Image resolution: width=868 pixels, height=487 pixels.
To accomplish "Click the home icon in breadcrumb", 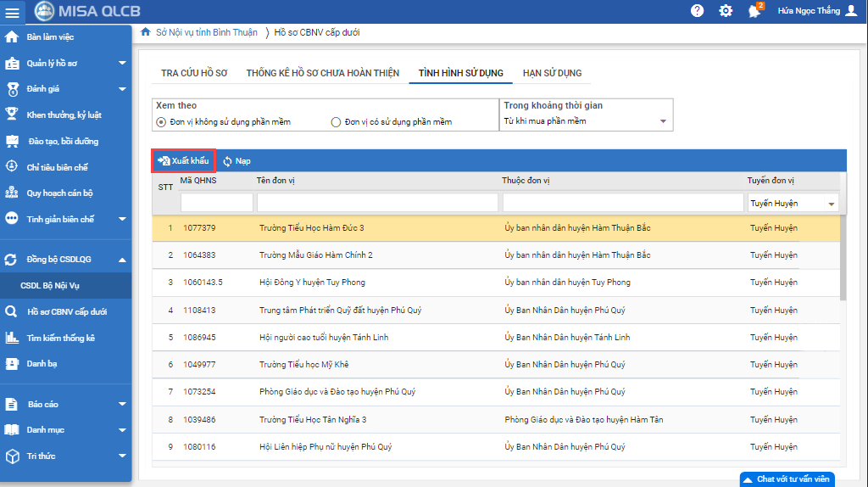I will (x=146, y=32).
